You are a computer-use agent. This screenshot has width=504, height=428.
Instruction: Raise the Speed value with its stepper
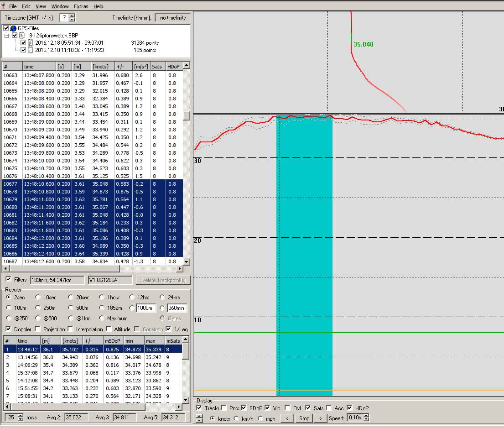pos(366,416)
